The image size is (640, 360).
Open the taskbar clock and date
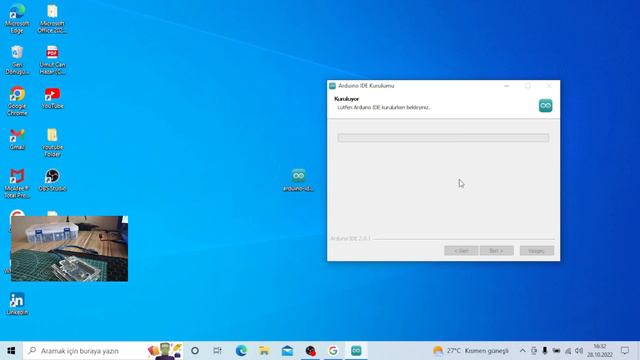[x=600, y=351]
